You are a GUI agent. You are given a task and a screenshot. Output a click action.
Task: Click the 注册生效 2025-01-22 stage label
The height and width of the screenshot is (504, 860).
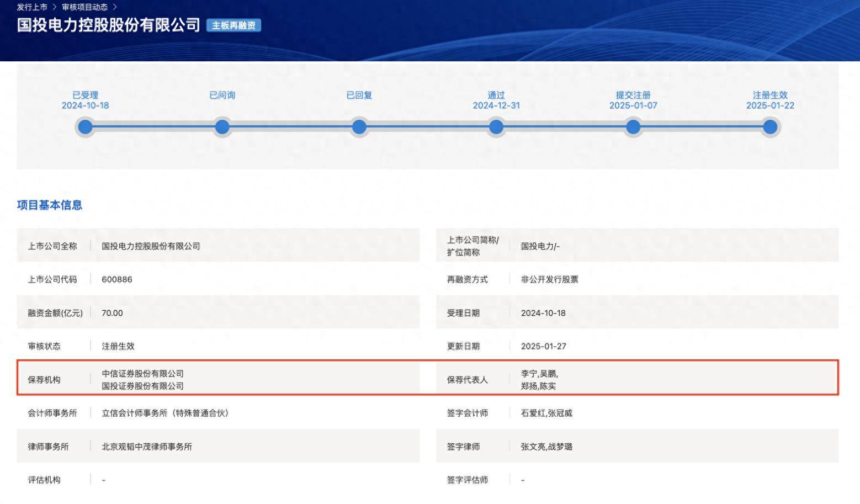(770, 100)
